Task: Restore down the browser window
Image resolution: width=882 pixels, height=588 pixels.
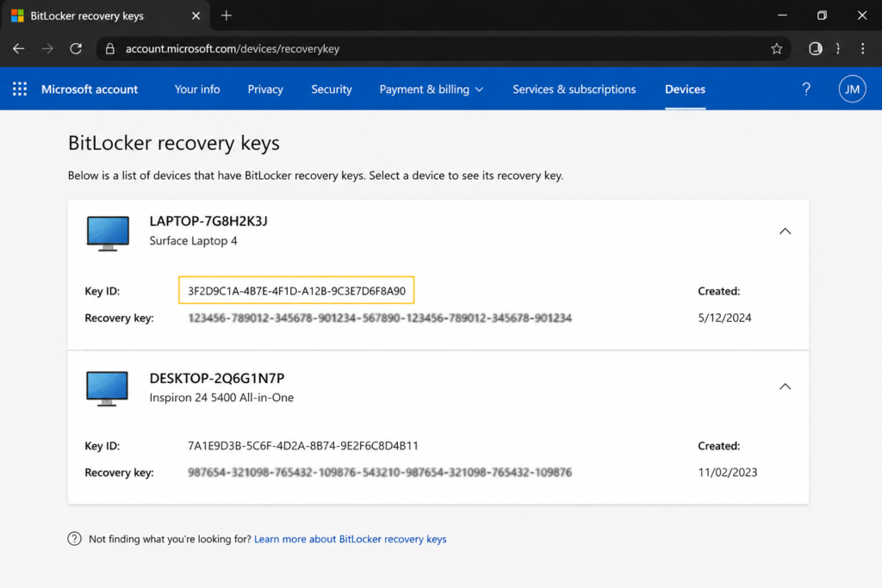Action: tap(822, 15)
